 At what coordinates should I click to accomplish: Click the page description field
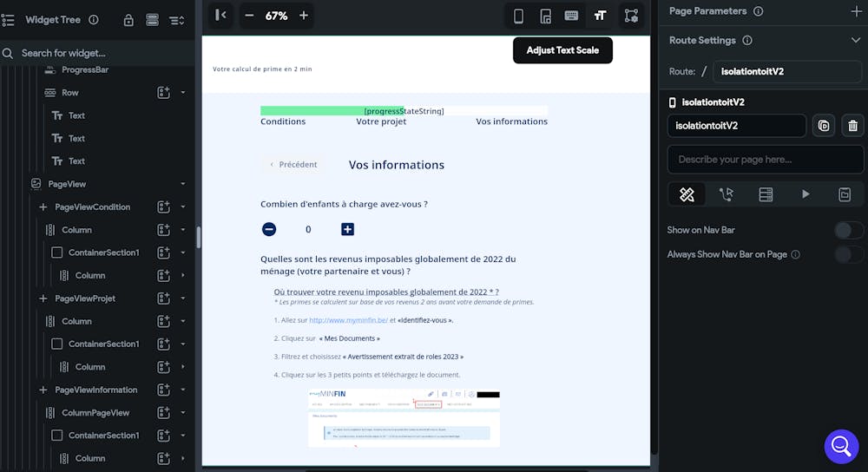(x=765, y=160)
